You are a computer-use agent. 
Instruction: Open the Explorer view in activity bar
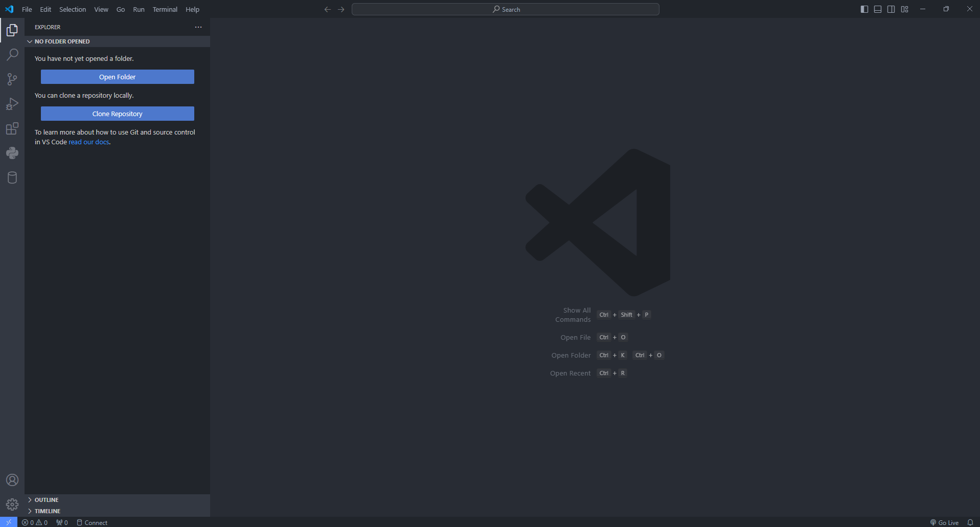point(12,30)
